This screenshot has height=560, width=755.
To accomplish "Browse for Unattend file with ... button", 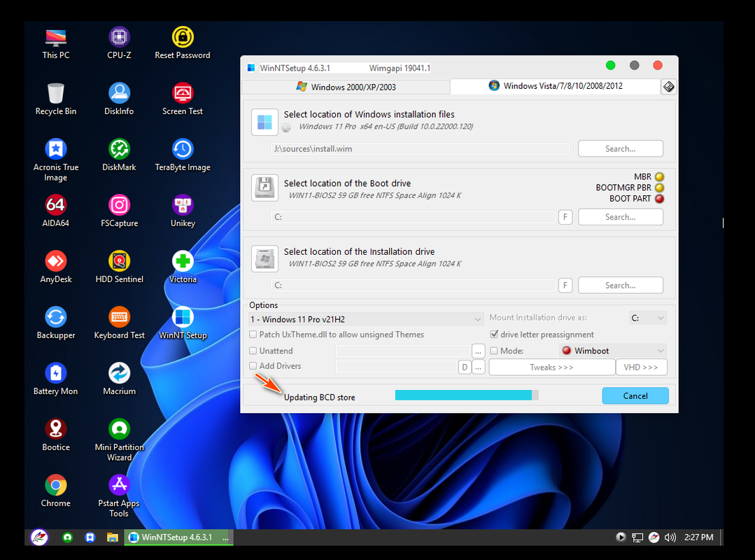I will 478,351.
